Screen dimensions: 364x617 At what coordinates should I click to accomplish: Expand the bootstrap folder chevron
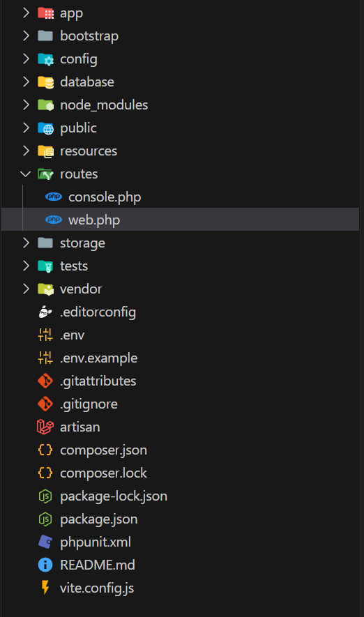pyautogui.click(x=26, y=36)
